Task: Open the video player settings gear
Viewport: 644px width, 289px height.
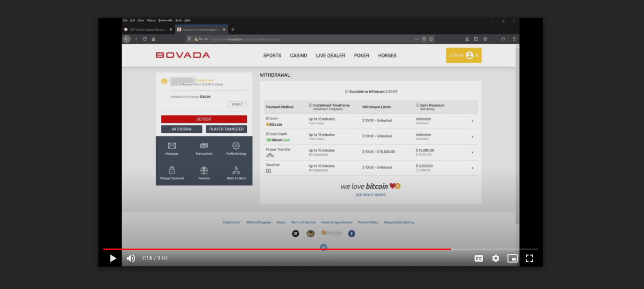Action: coord(496,258)
